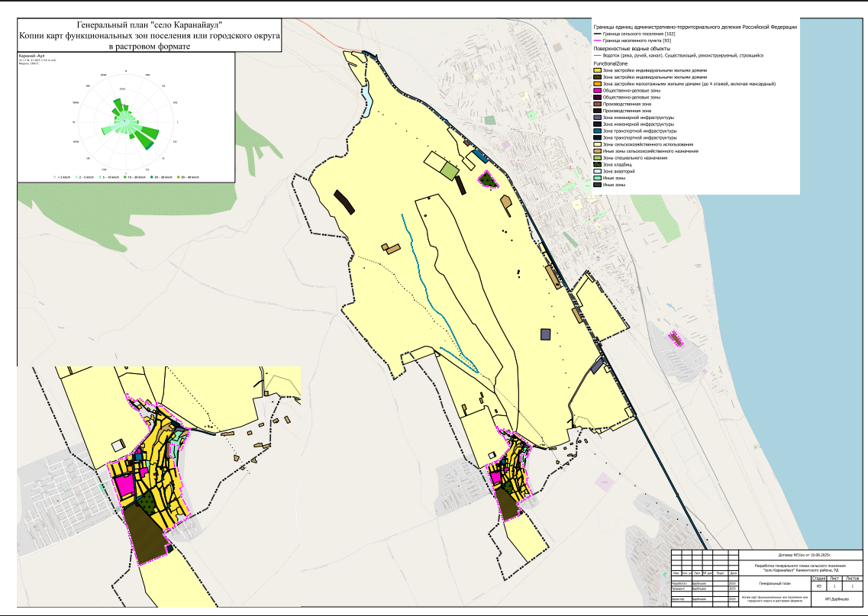The width and height of the screenshot is (868, 616).
Task: Click the black 'Граница сельского поселения' line symbol
Action: click(598, 34)
